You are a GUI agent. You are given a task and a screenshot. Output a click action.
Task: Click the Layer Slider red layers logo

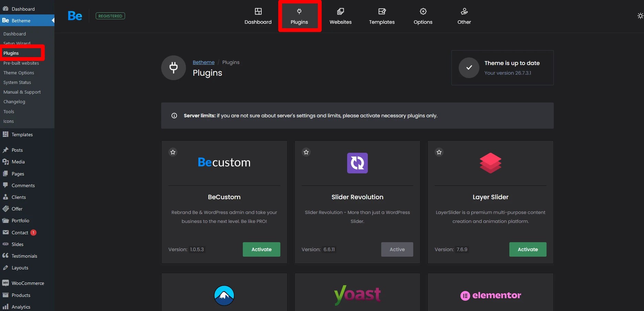pos(490,163)
